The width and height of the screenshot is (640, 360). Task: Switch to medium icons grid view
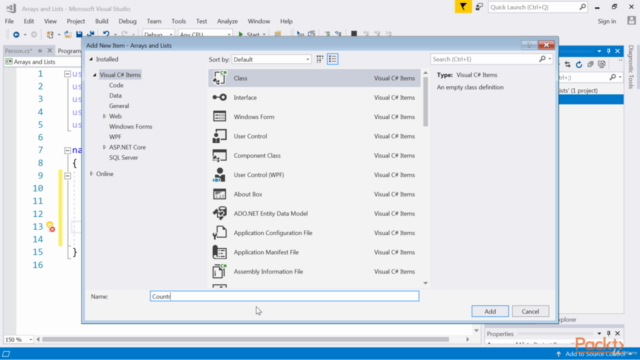tap(320, 59)
